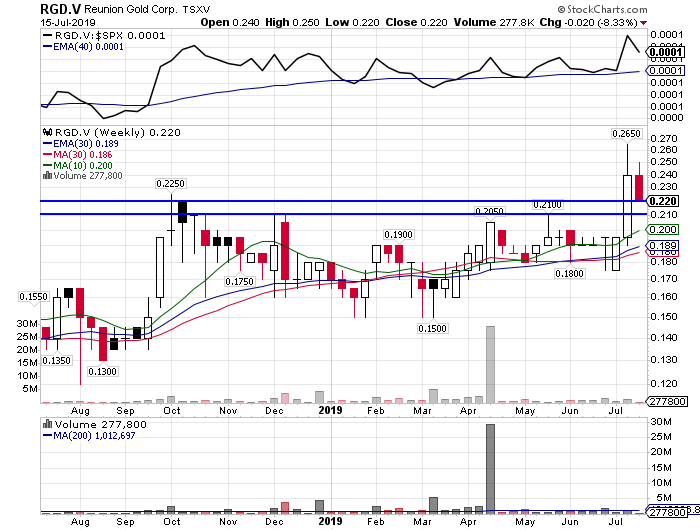Click the MA(10) 0.200 legend entry
Viewport: 700px width, 530px height.
78,166
